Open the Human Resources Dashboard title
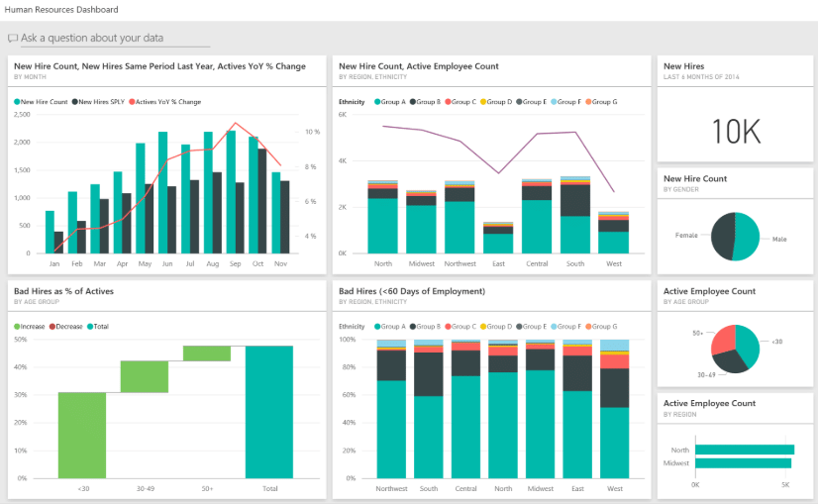This screenshot has width=818, height=504. coord(61,10)
